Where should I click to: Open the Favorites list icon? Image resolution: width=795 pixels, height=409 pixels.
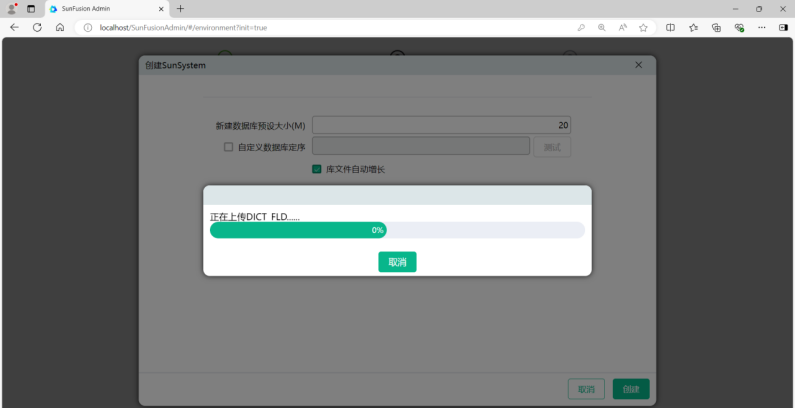(x=694, y=28)
